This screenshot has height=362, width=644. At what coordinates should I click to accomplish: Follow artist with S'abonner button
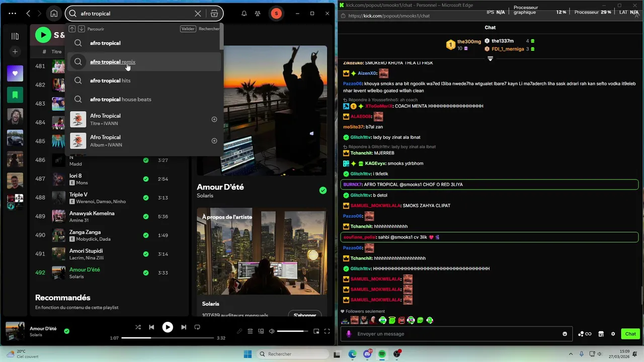pos(305,315)
